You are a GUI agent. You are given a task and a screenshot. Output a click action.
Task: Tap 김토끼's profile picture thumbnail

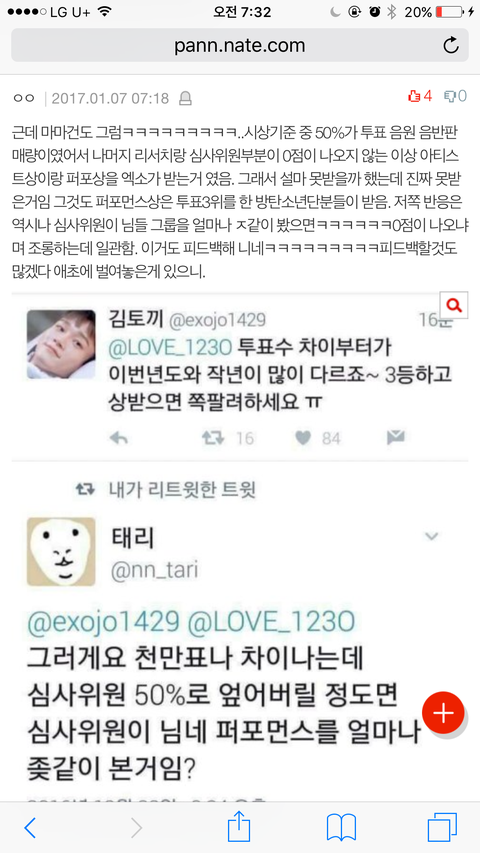point(61,344)
